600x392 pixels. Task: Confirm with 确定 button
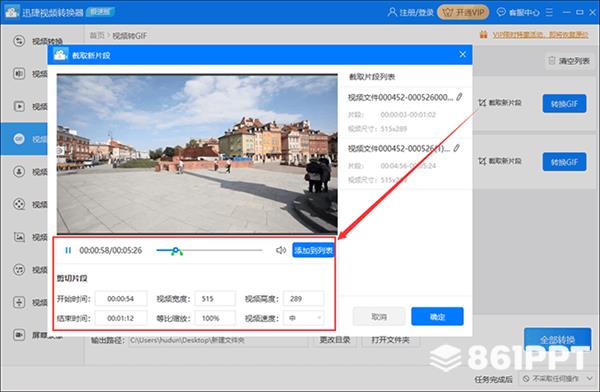point(437,317)
